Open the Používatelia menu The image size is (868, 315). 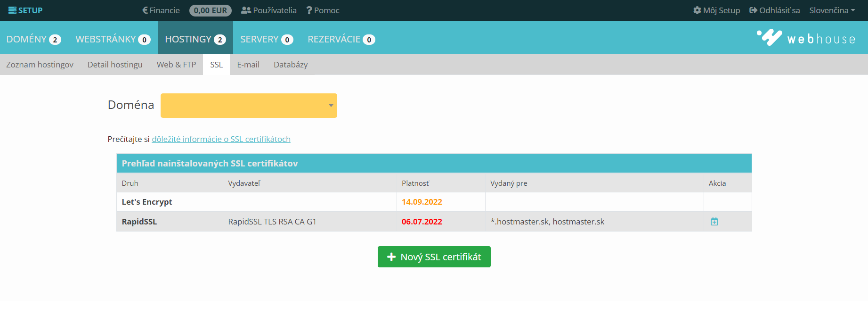268,10
